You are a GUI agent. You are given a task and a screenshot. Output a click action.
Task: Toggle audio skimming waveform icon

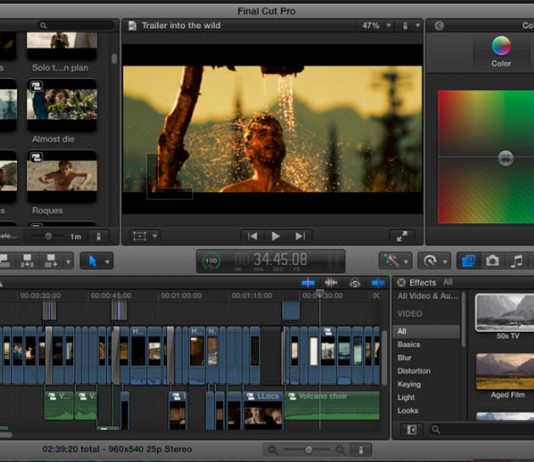[331, 283]
